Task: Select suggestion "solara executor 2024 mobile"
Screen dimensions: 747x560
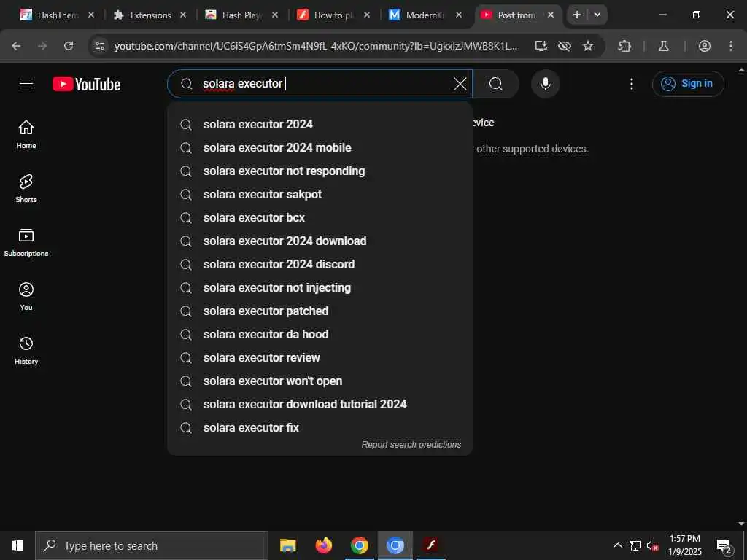Action: (x=320, y=147)
